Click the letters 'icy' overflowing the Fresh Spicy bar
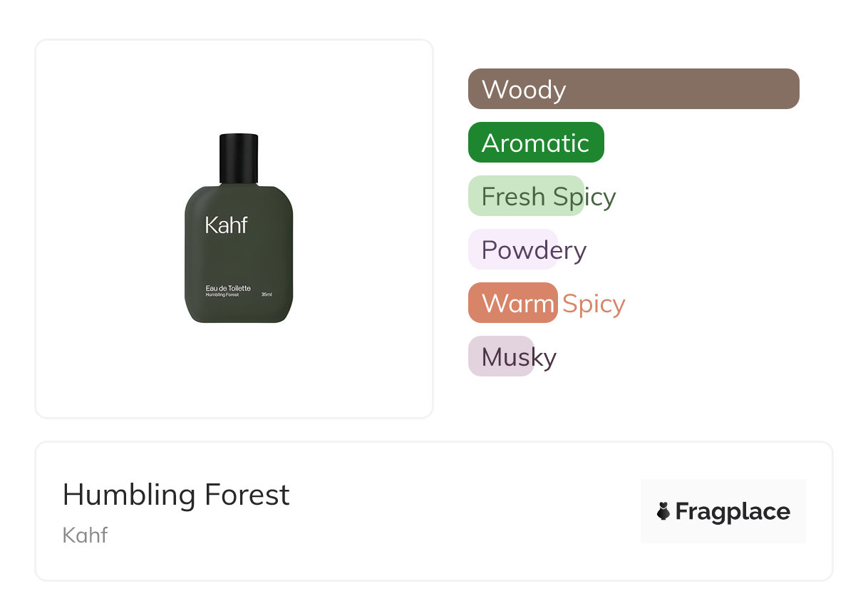The width and height of the screenshot is (868, 616). tap(600, 197)
